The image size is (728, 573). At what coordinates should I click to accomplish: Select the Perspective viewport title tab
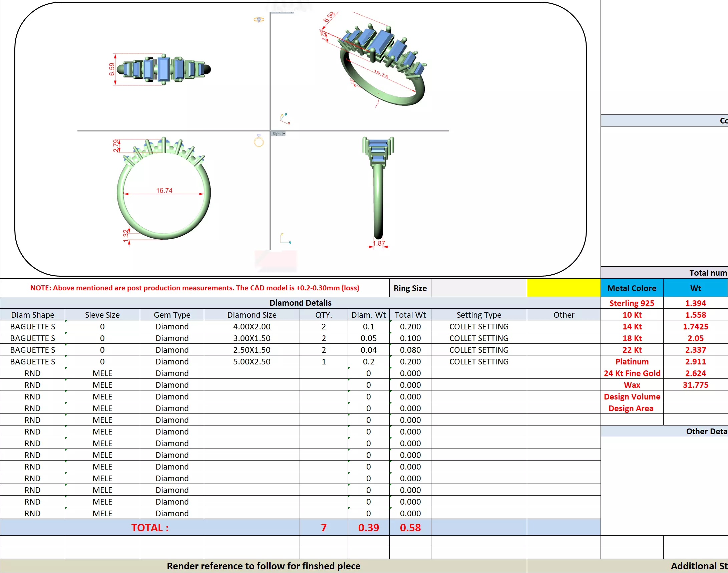click(282, 12)
